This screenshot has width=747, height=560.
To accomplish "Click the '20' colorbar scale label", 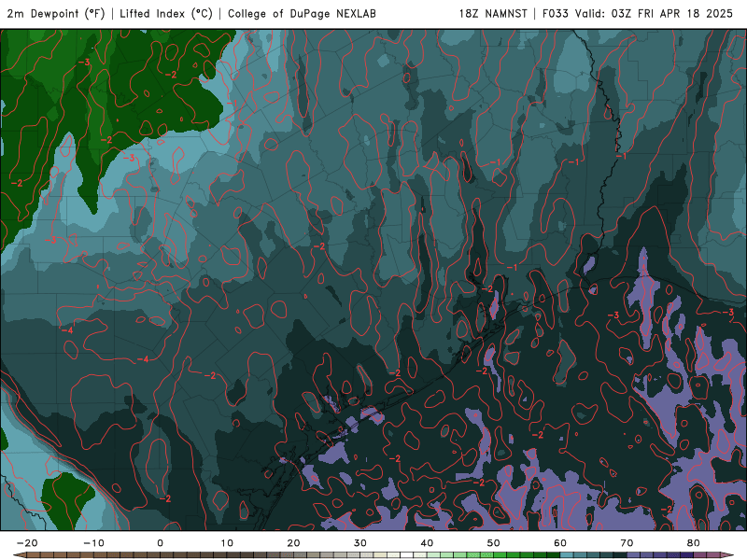I will coord(293,543).
